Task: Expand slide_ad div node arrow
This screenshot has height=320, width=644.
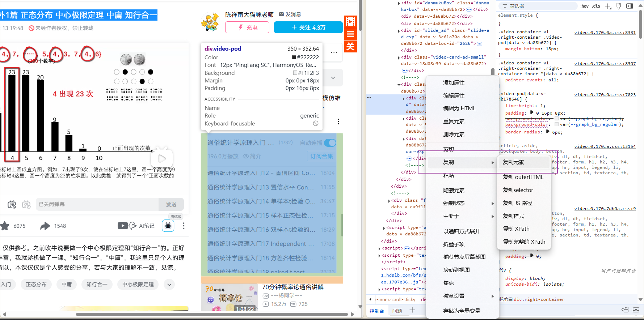Action: click(x=399, y=31)
